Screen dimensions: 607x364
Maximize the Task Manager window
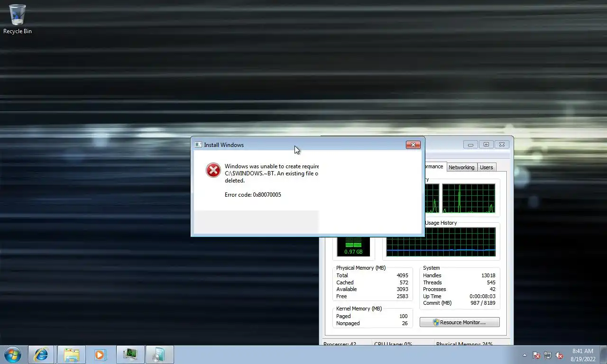point(486,145)
